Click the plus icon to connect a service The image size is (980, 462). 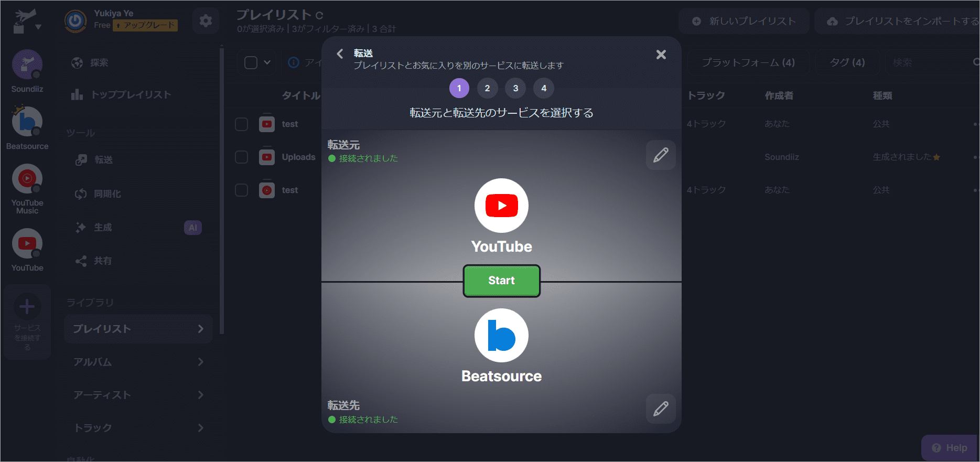[27, 307]
